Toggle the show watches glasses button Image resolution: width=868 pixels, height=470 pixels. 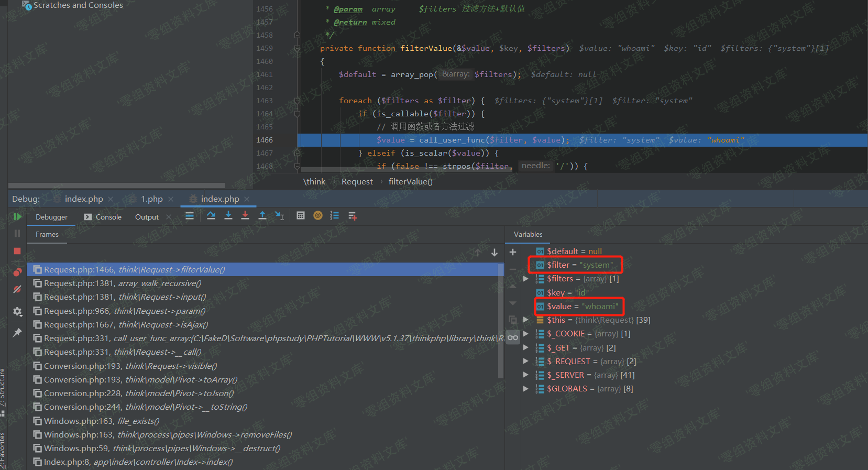point(513,337)
